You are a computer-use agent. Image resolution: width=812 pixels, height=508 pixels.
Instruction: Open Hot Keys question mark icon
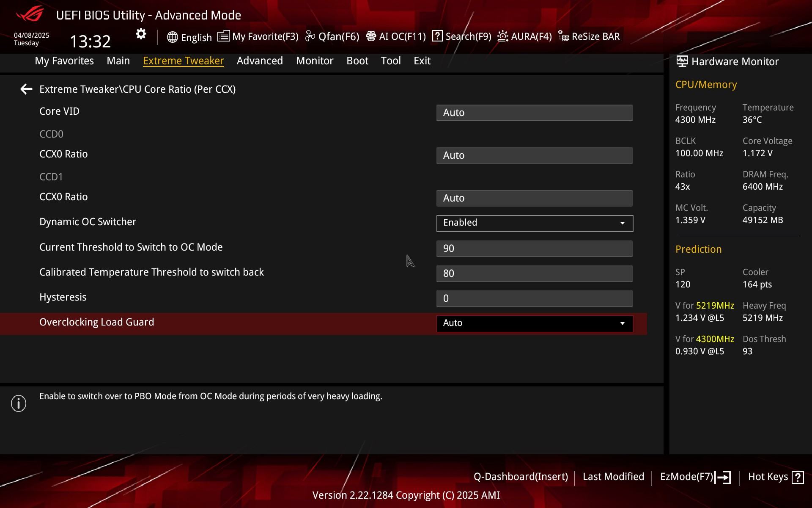coord(797,477)
